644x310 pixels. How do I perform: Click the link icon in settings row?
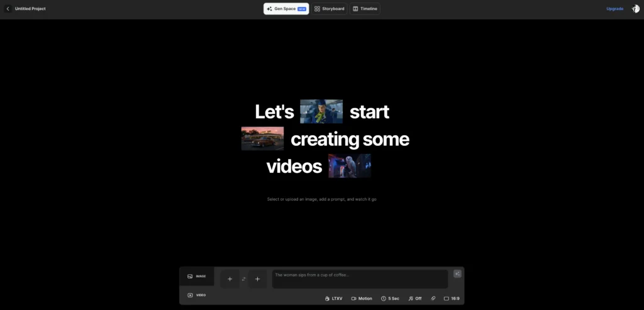(433, 299)
